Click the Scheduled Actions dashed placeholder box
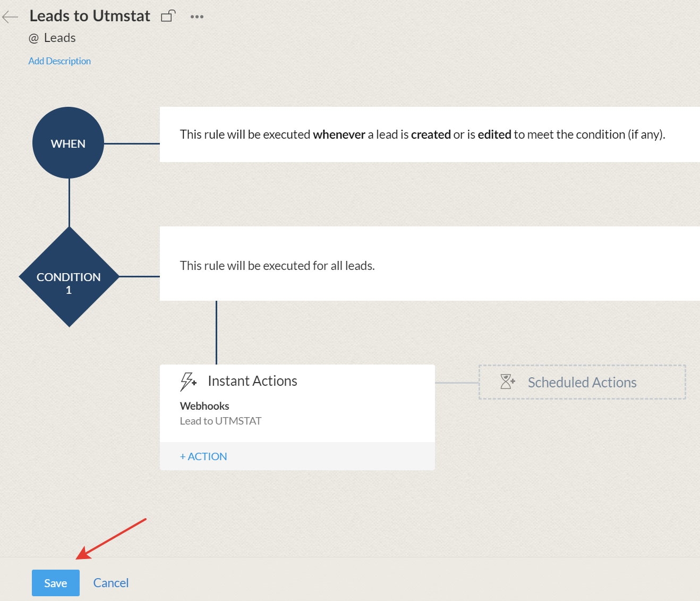This screenshot has height=601, width=700. point(582,382)
